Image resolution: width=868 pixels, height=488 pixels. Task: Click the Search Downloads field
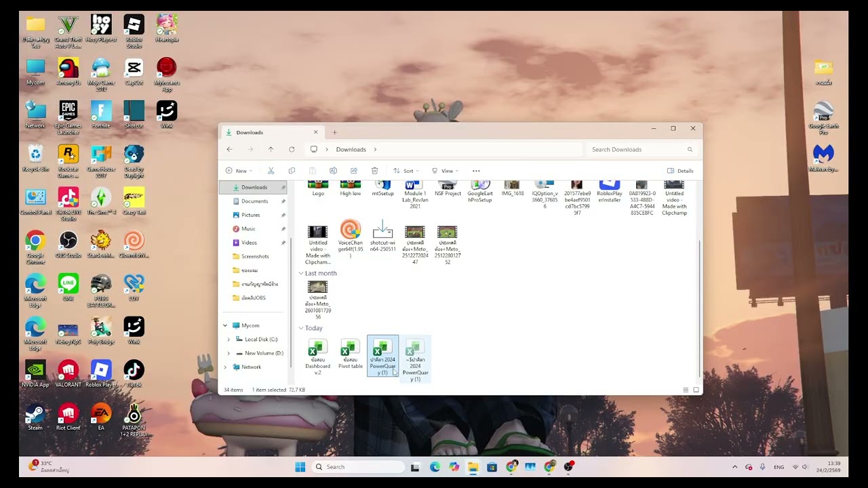[641, 149]
